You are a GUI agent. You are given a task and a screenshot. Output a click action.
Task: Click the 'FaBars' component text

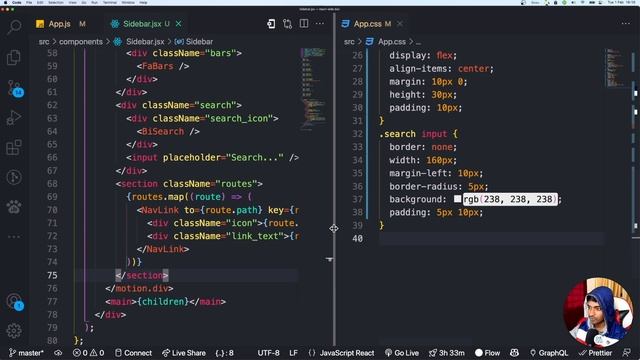coord(158,66)
